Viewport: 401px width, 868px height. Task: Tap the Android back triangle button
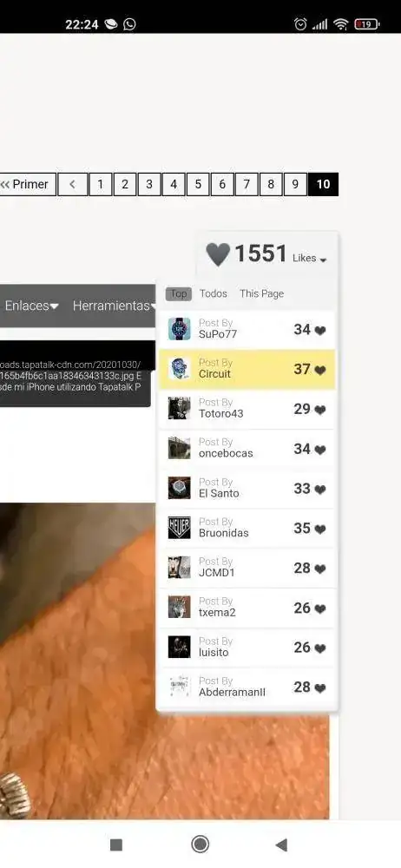(281, 845)
